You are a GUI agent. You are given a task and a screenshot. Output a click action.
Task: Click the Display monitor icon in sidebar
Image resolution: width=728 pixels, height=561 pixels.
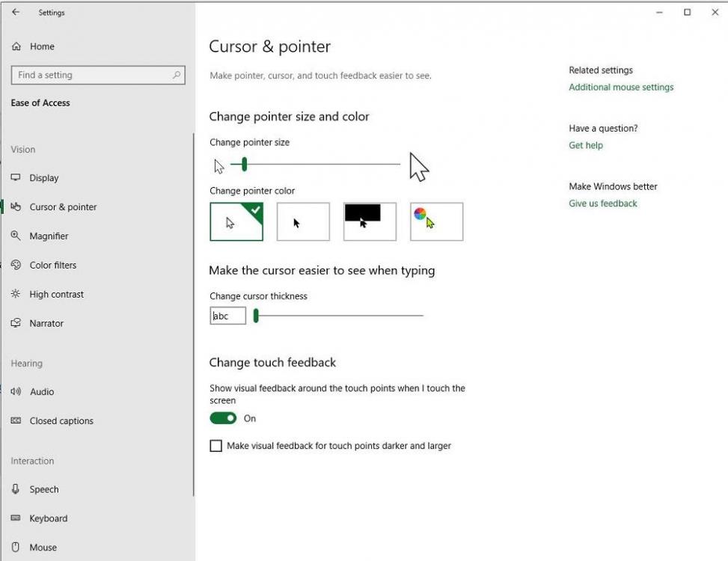(16, 178)
